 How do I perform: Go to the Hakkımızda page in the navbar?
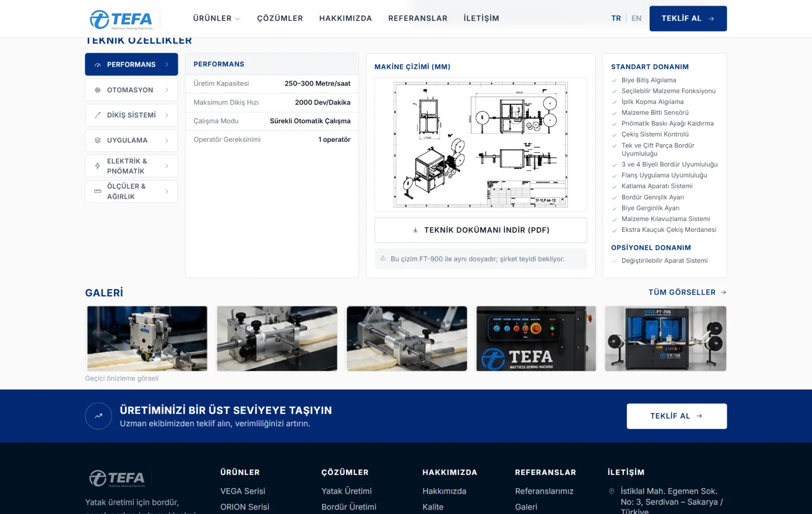click(346, 18)
